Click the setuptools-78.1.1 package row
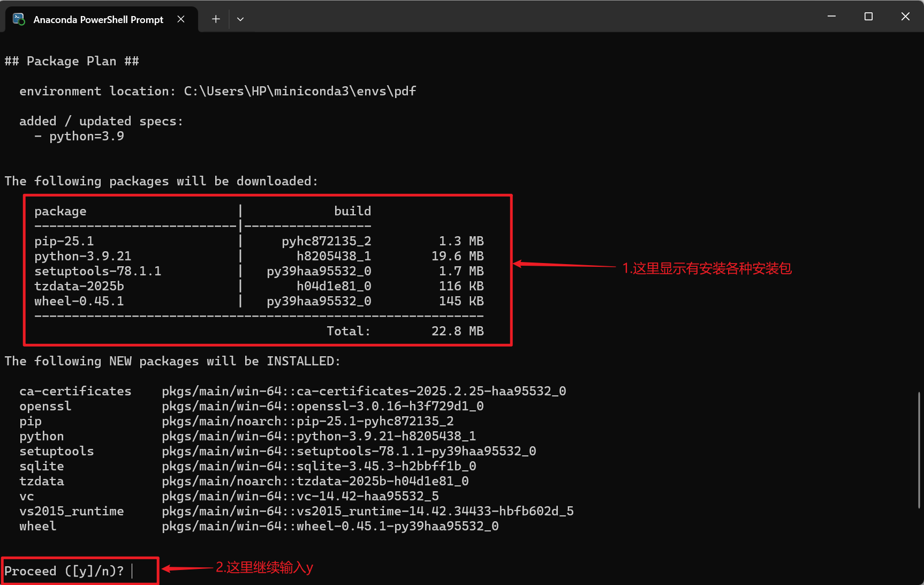This screenshot has width=924, height=585. (x=259, y=271)
